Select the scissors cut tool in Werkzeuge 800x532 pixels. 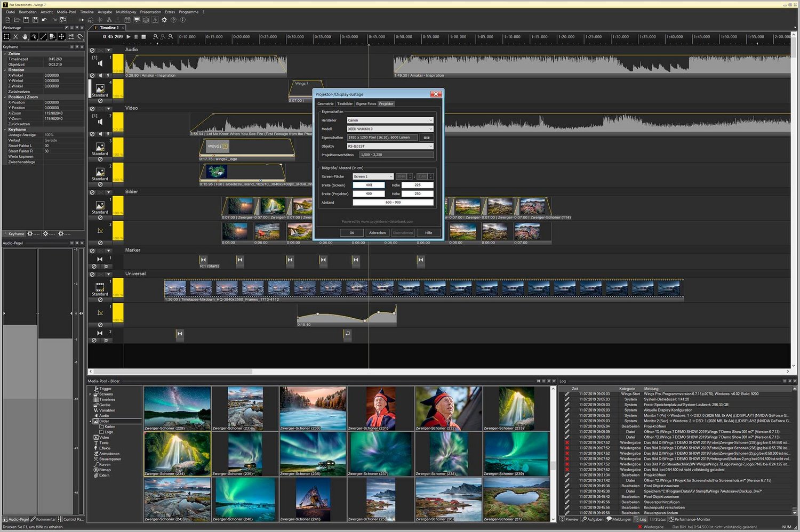click(x=15, y=37)
